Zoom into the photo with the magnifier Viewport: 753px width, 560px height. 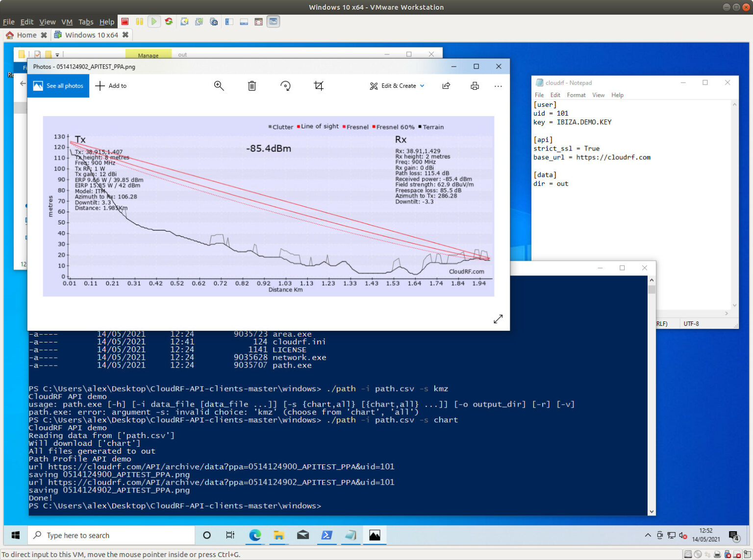click(219, 86)
